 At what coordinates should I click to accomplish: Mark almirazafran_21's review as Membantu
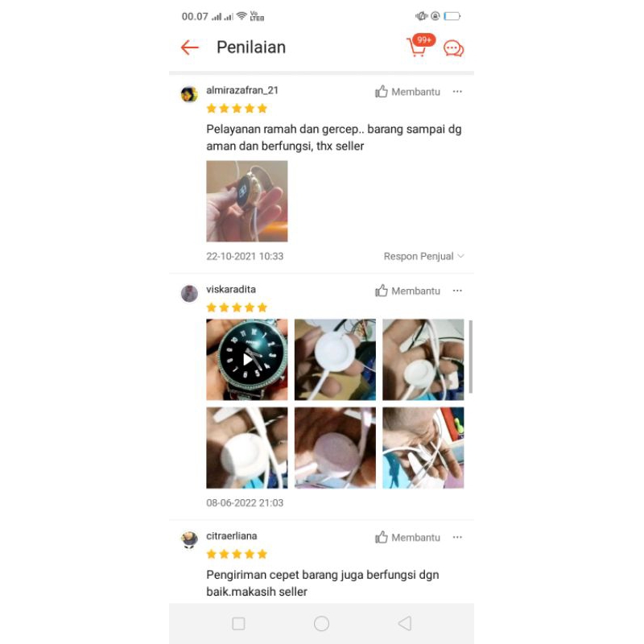[x=407, y=92]
